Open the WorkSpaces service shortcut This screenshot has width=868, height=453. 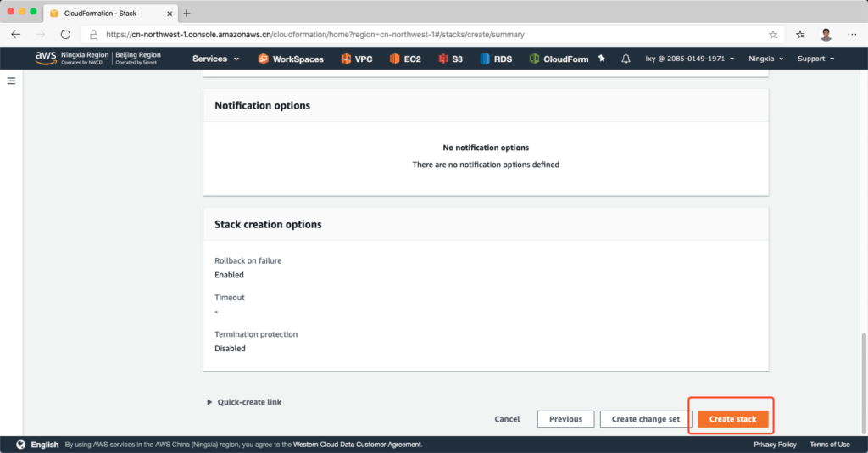pos(291,59)
